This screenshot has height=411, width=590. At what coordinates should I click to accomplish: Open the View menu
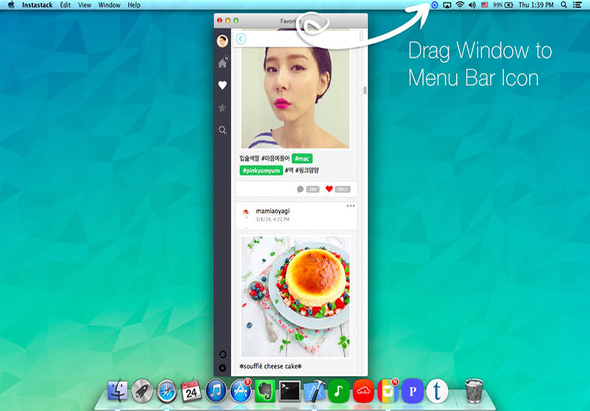click(85, 5)
